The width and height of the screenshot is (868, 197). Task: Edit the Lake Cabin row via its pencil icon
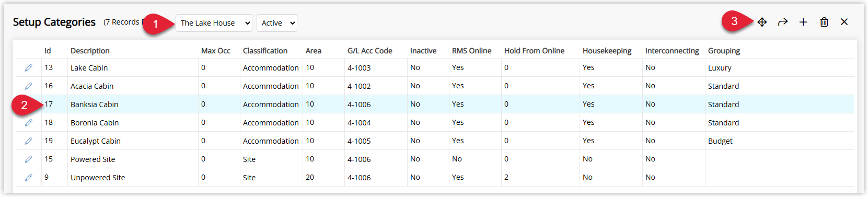[29, 68]
